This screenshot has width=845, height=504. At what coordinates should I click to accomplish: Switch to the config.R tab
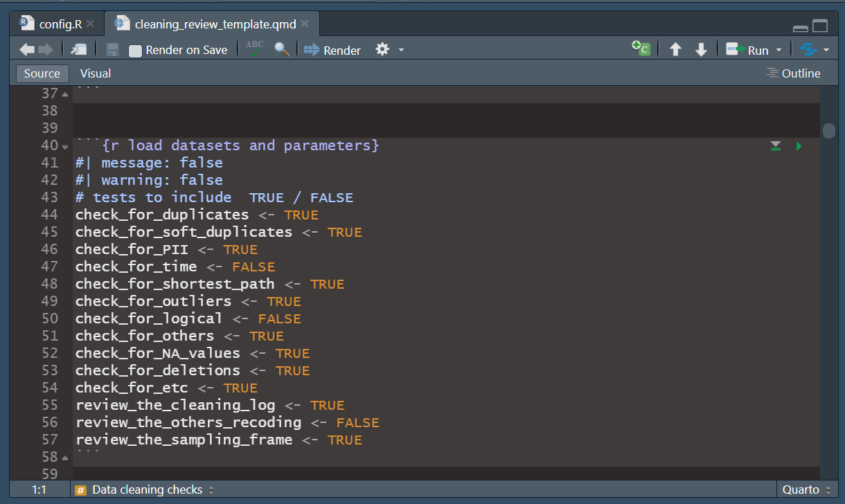pyautogui.click(x=60, y=24)
